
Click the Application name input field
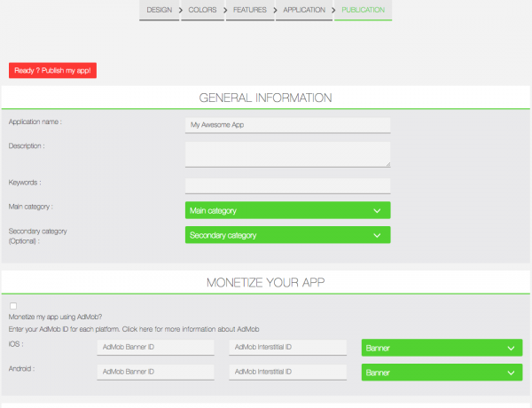(x=287, y=125)
